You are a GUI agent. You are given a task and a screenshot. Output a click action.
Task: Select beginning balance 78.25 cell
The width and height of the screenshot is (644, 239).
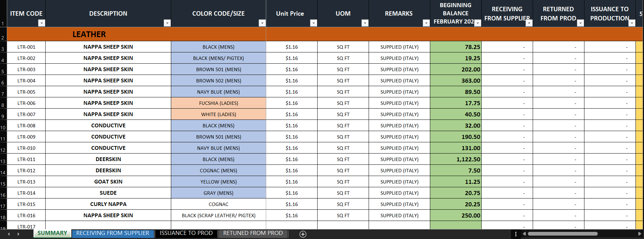pyautogui.click(x=456, y=47)
